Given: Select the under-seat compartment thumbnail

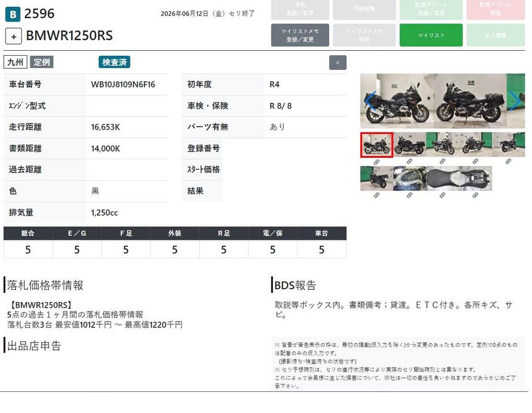Looking at the screenshot, I should point(475,178).
